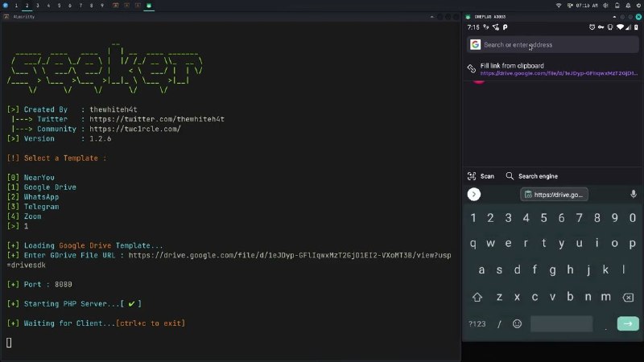Click the power icon in system tray
644x362 pixels.
(x=639, y=6)
